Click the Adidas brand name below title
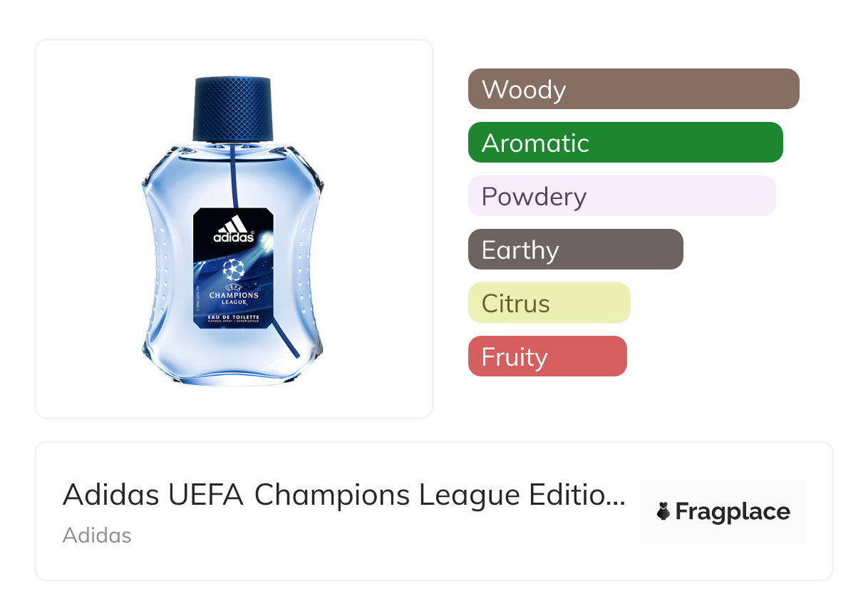 click(97, 535)
